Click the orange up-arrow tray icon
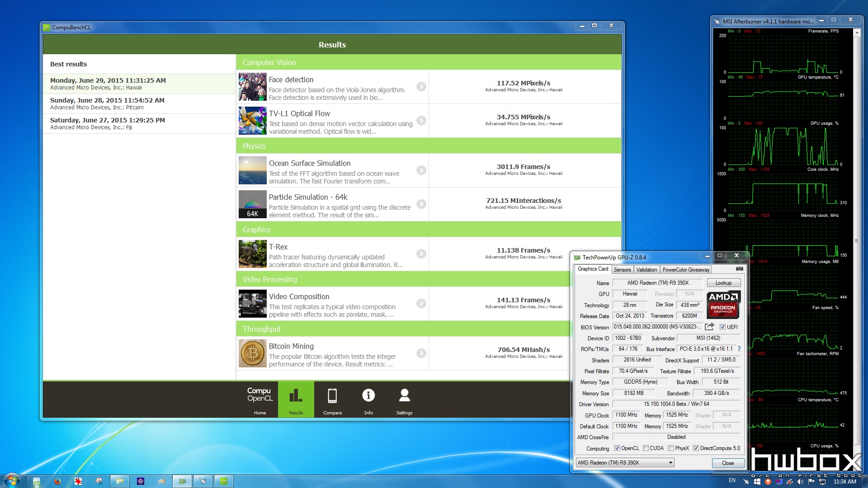This screenshot has width=868, height=488. (x=768, y=482)
